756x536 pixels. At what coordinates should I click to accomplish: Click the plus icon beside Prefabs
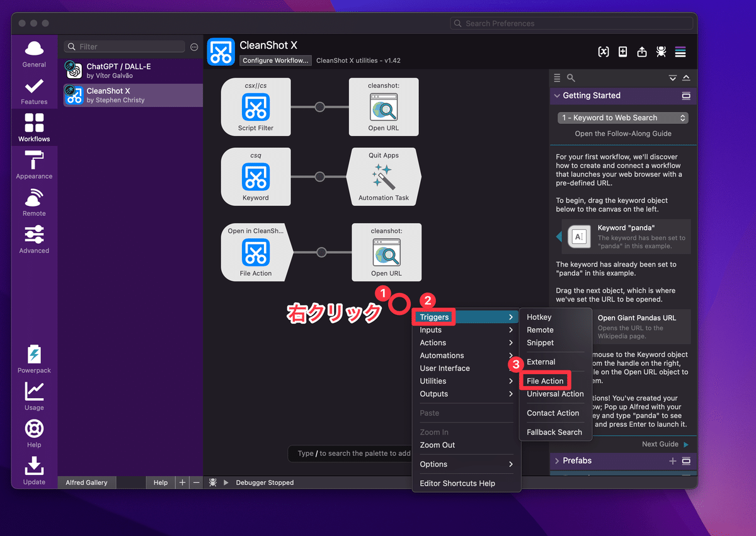click(673, 461)
